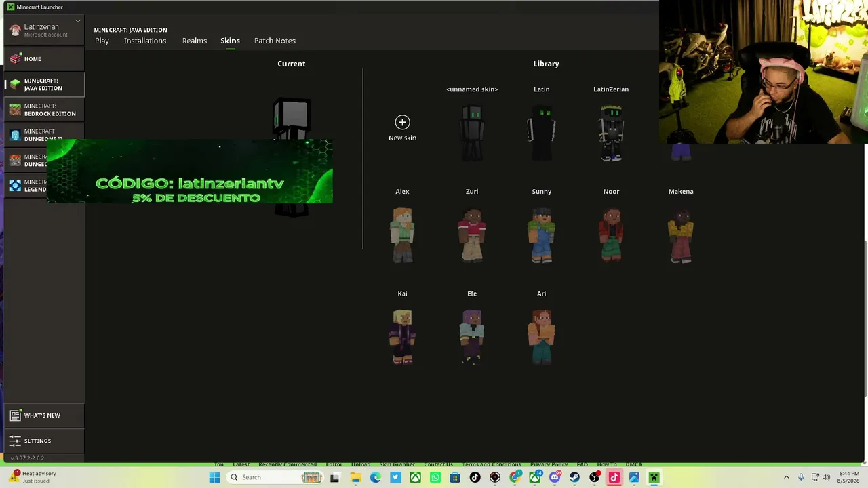Open Google Chrome from taskbar
This screenshot has width=868, height=488.
515,477
